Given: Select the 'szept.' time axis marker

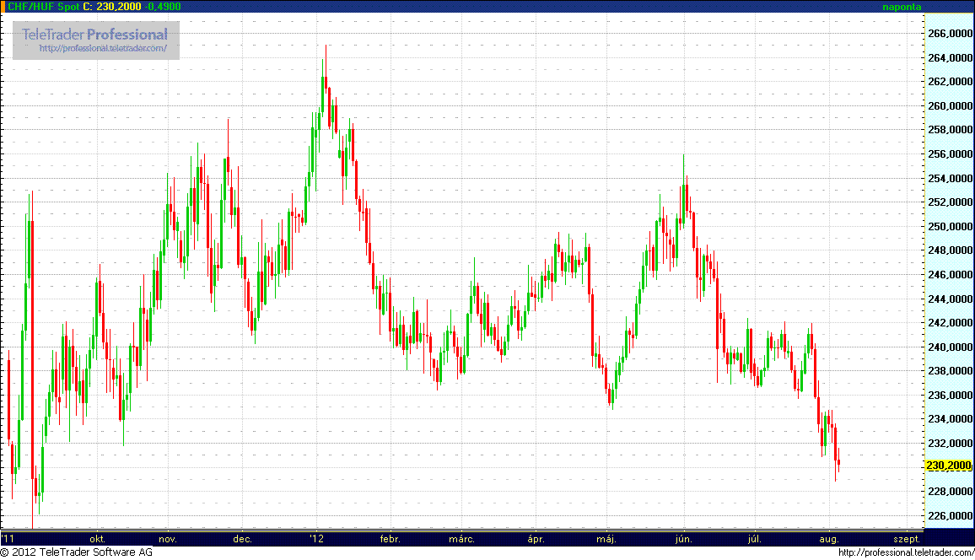Looking at the screenshot, I should click(906, 538).
